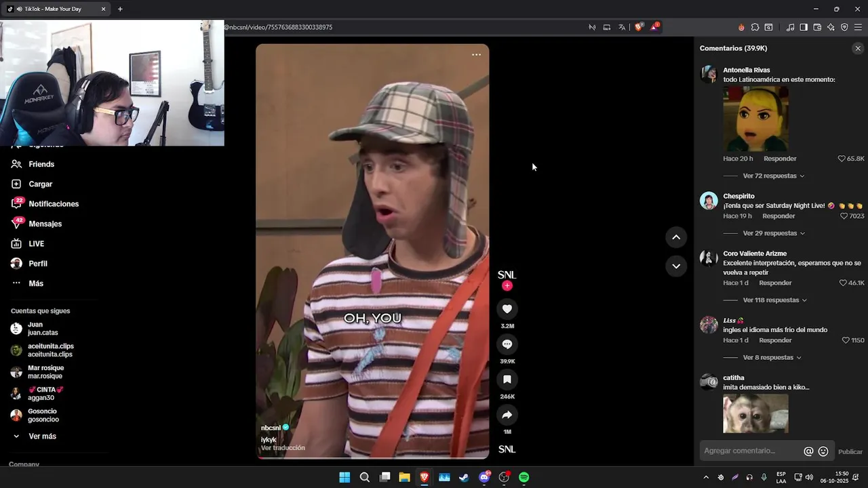Bookmark the video with the save icon
The image size is (868, 488).
tap(507, 380)
